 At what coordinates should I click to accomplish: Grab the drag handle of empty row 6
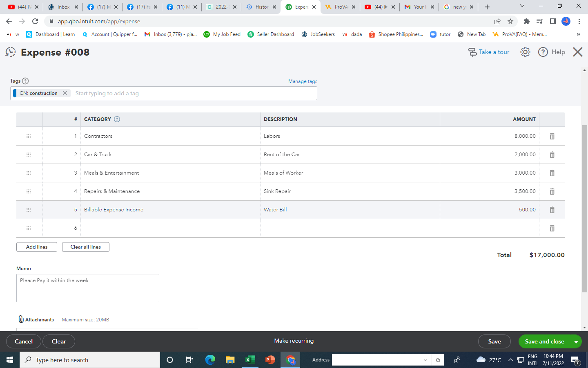click(29, 228)
